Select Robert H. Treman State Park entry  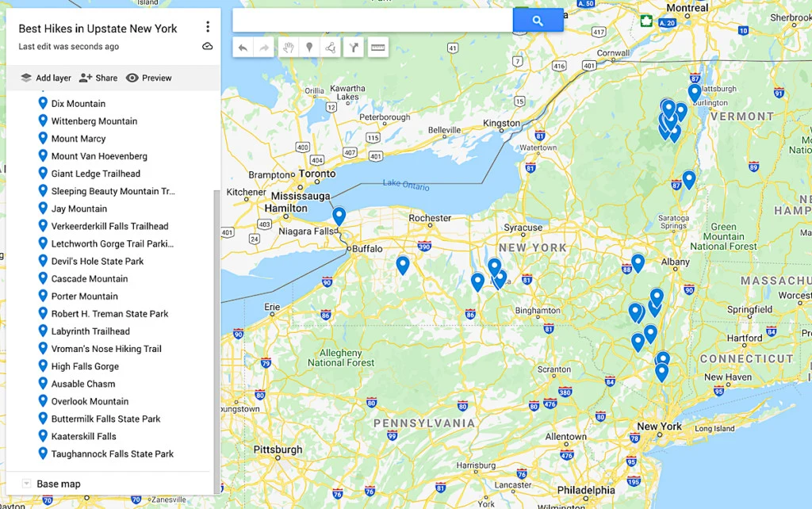point(109,314)
